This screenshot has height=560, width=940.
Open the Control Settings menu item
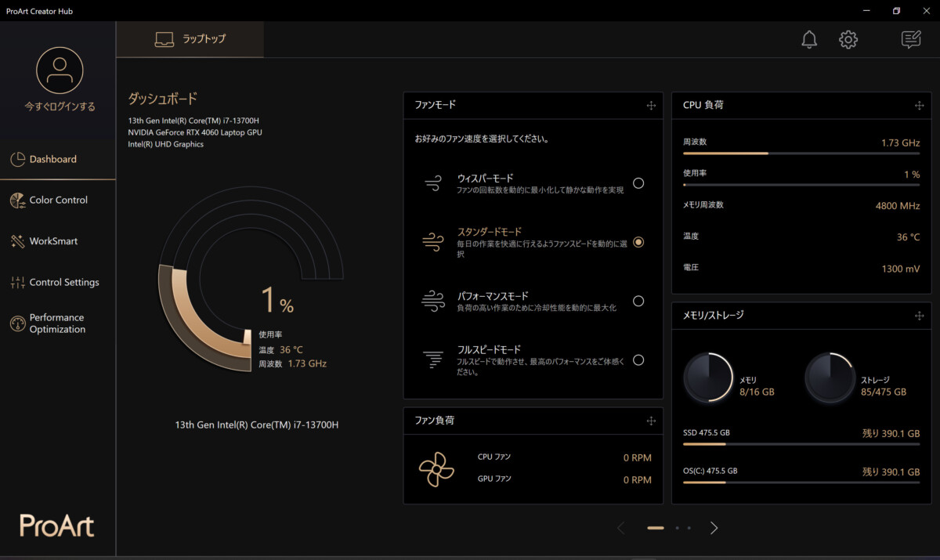[58, 283]
